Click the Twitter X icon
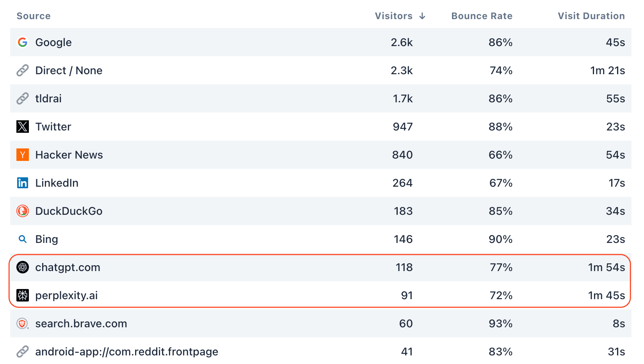 (x=23, y=127)
